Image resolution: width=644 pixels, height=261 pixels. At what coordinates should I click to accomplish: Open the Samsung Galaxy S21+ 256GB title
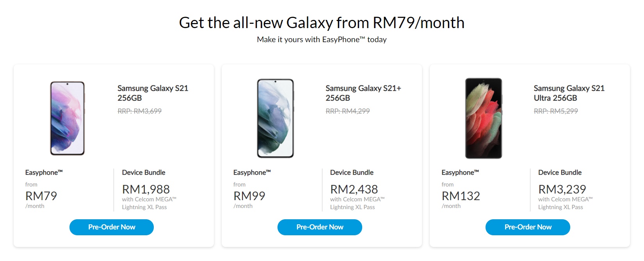point(363,93)
